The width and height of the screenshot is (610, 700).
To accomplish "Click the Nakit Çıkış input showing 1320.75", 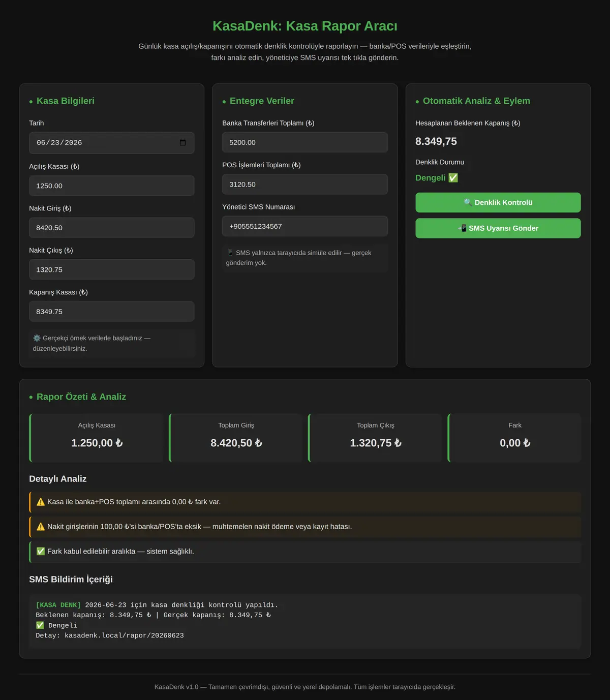I will point(112,270).
